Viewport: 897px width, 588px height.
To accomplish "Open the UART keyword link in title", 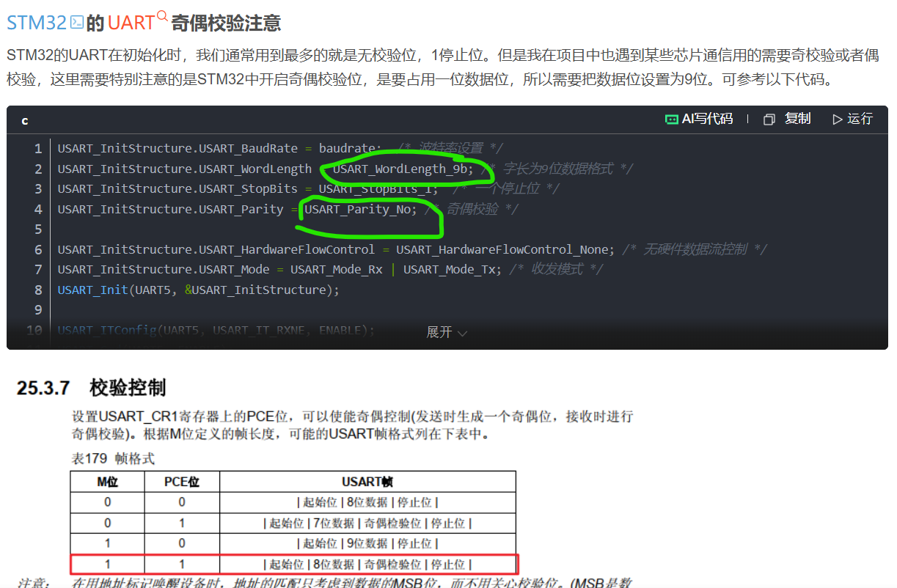I will tap(131, 23).
